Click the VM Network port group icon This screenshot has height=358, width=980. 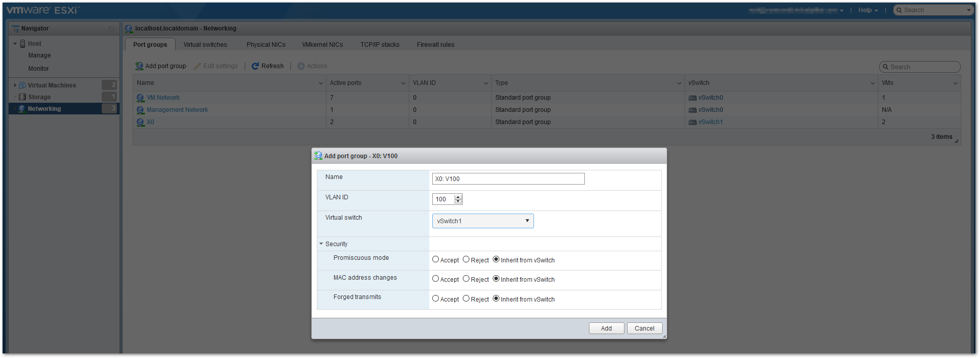(140, 98)
